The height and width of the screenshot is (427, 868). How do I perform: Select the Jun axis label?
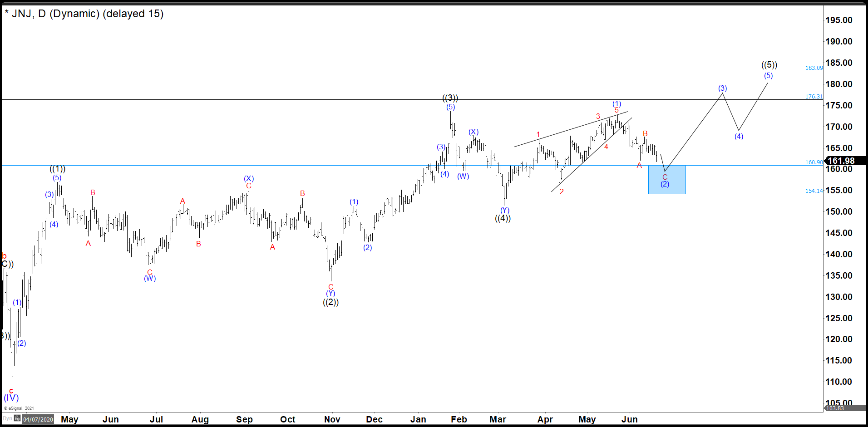click(x=111, y=420)
